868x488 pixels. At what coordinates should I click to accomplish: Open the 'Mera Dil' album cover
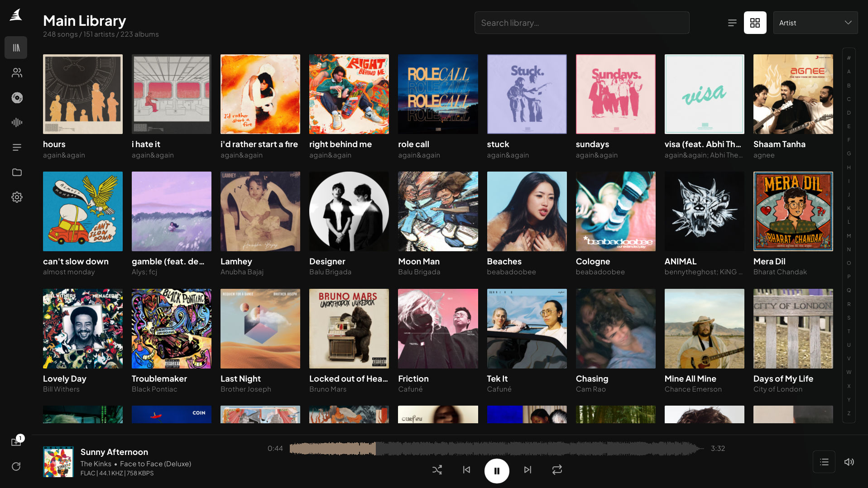click(x=793, y=211)
